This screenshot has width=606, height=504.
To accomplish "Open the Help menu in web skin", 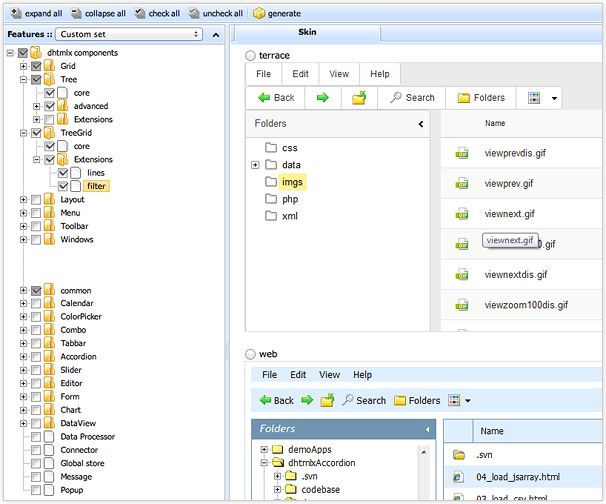I will coord(363,375).
